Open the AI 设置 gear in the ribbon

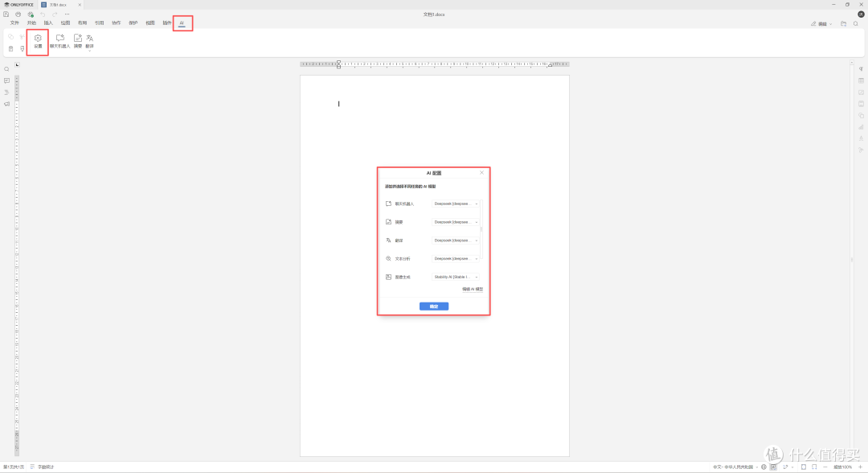[x=38, y=42]
